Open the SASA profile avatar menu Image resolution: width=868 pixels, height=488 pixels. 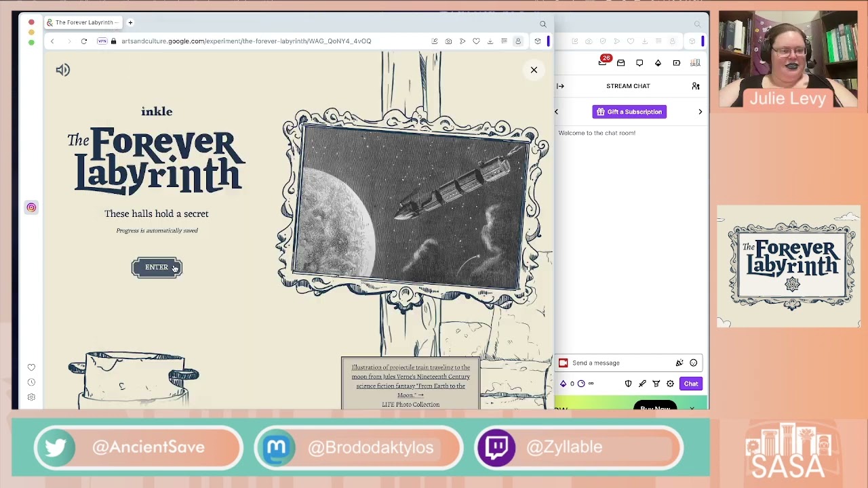pyautogui.click(x=695, y=63)
